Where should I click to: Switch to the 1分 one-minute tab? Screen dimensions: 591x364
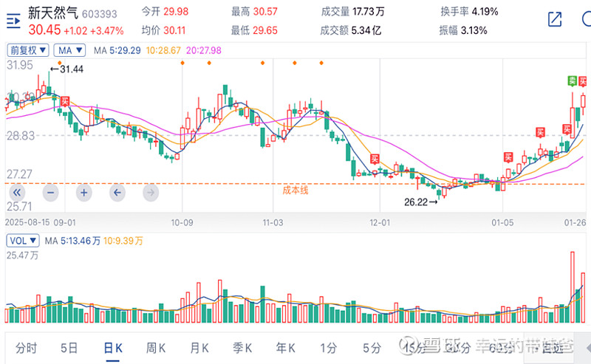point(329,348)
